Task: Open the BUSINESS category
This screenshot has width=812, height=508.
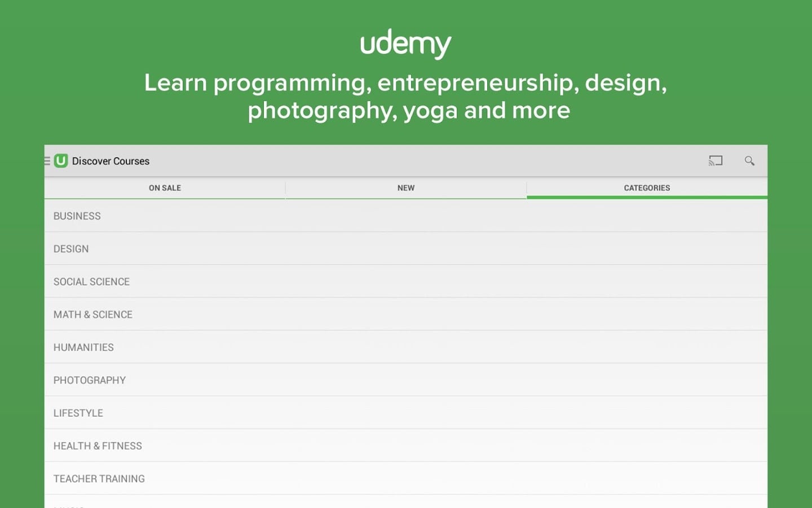Action: [406, 216]
